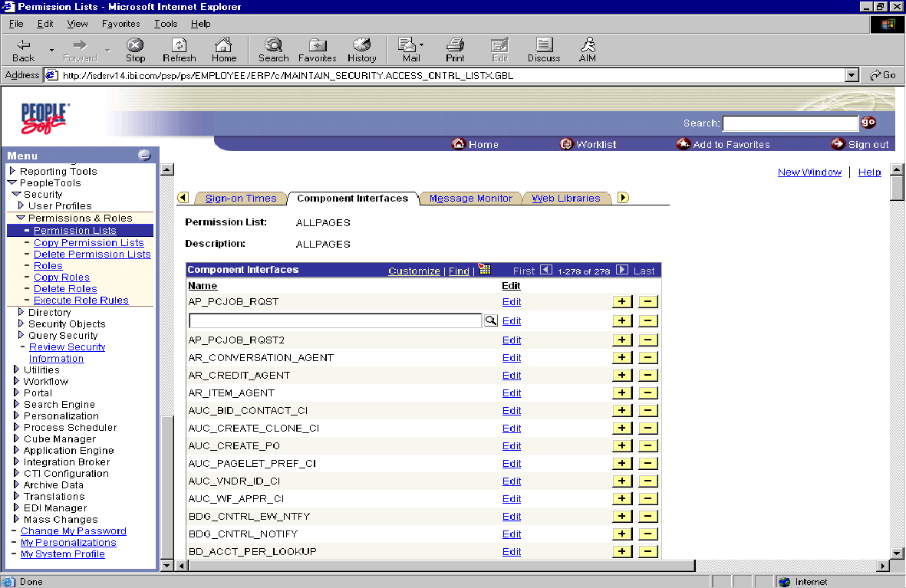Click the Refresh toolbar button
The image size is (906, 588).
click(180, 51)
